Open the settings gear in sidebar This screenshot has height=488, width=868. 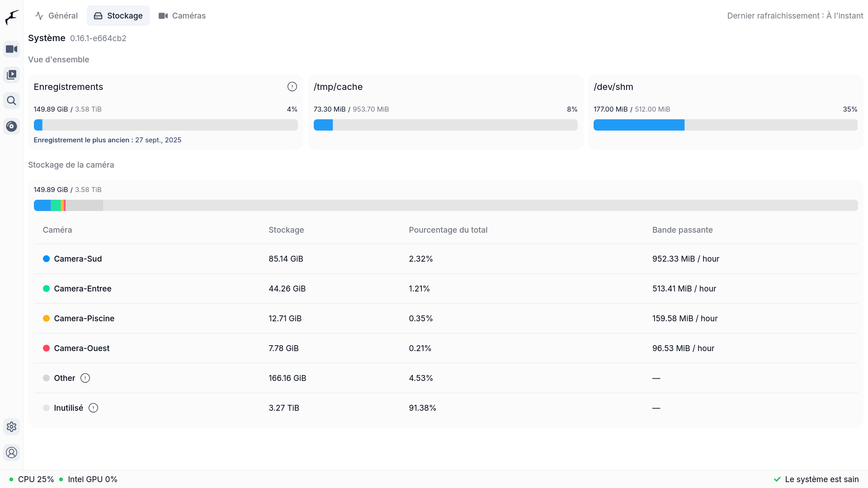[12, 427]
